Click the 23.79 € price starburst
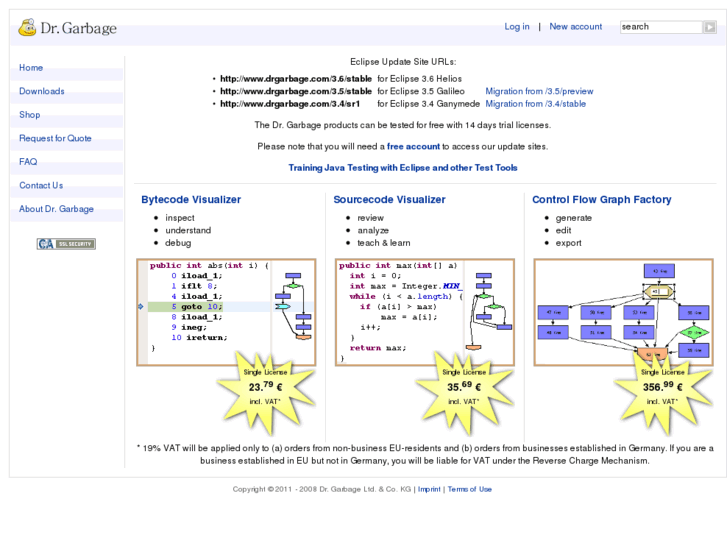 [265, 392]
